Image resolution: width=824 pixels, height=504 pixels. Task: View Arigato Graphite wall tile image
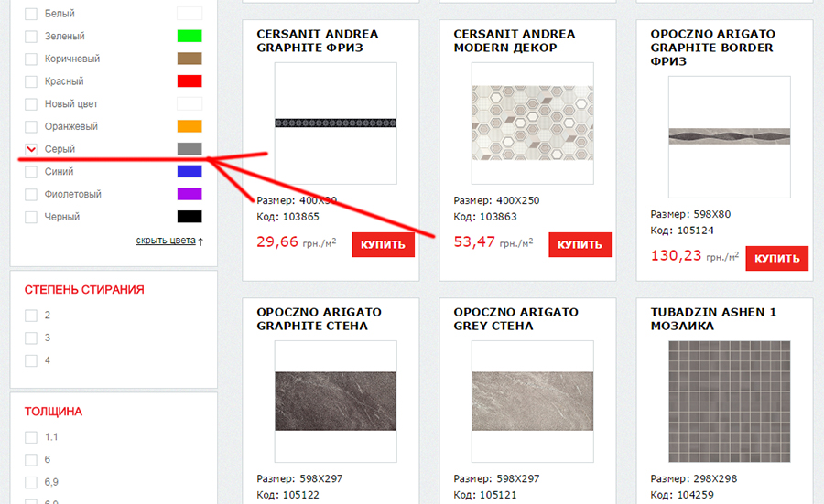tap(336, 402)
